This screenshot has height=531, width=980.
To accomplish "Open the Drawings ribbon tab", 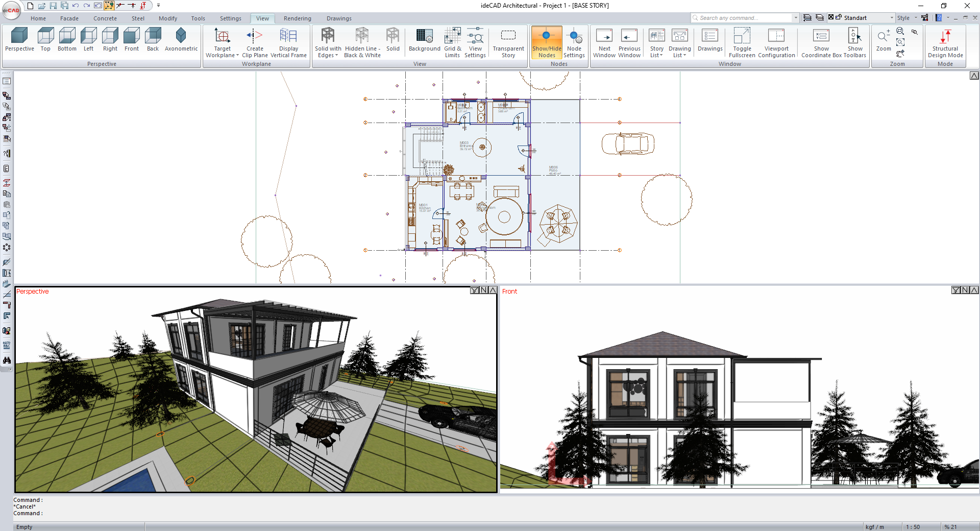I will pos(338,18).
